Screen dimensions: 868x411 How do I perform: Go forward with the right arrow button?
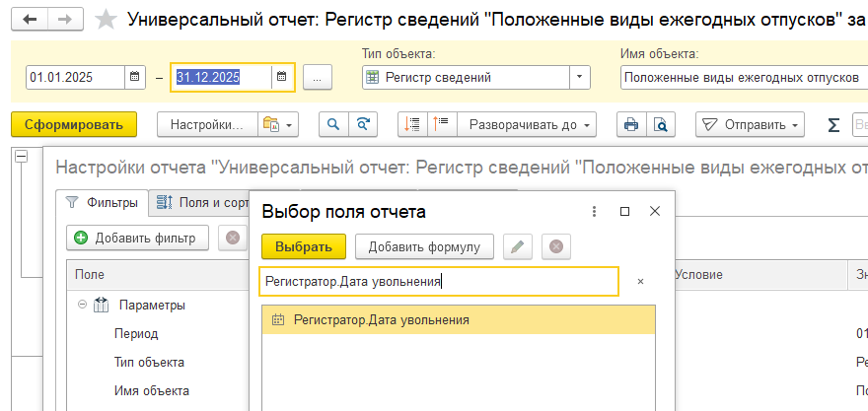(x=65, y=20)
